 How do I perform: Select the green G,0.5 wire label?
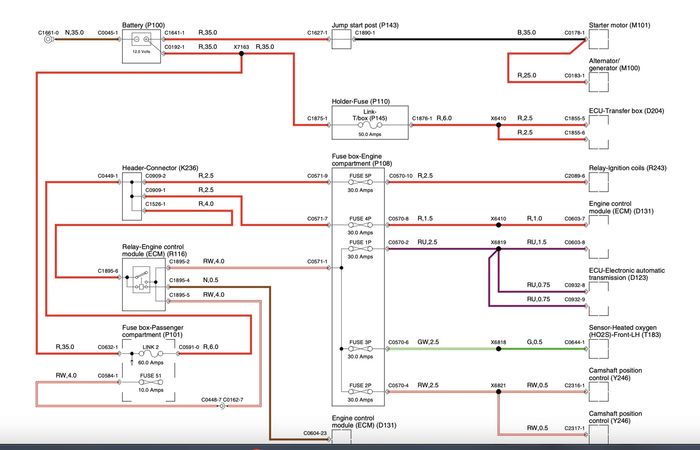coord(535,342)
